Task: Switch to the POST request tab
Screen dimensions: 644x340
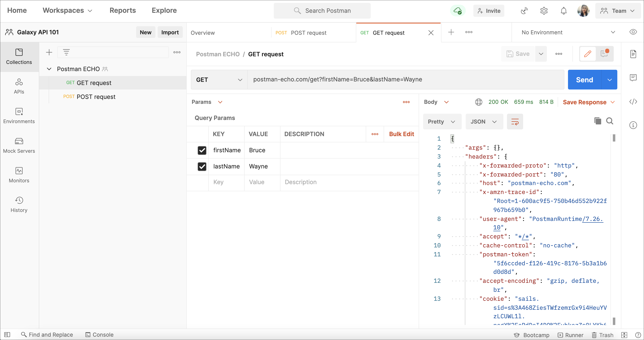Action: click(313, 33)
